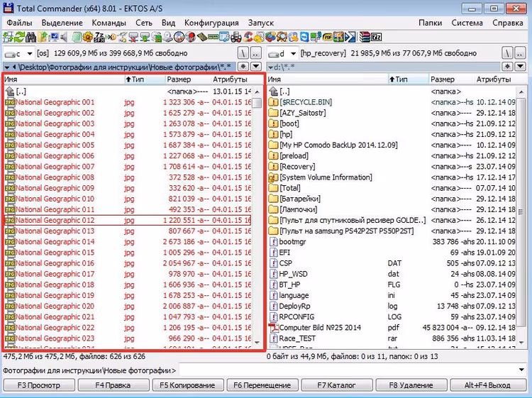Click F6 Перемещение button
Viewport: 532px width, 398px height.
point(262,385)
